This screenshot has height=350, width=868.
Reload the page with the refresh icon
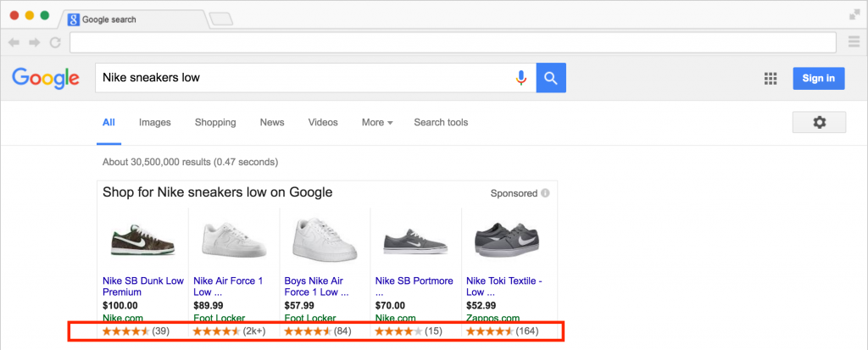pyautogui.click(x=55, y=42)
